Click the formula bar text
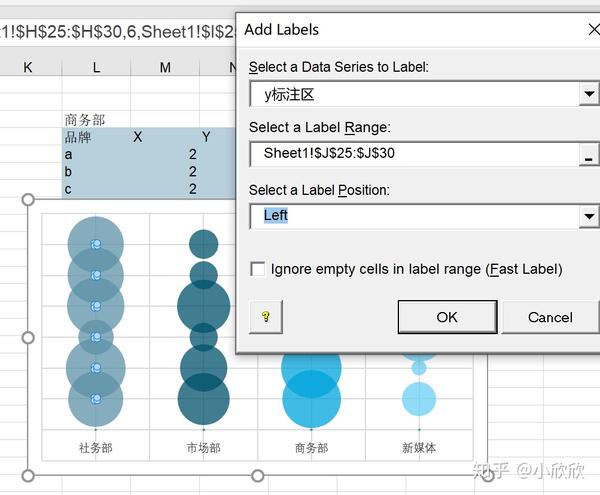 coord(117,32)
